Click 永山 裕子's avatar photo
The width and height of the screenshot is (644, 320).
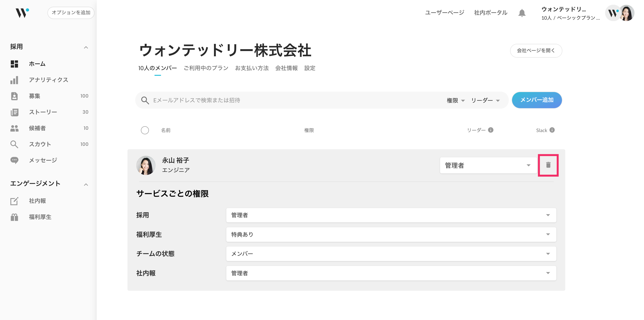pos(146,165)
